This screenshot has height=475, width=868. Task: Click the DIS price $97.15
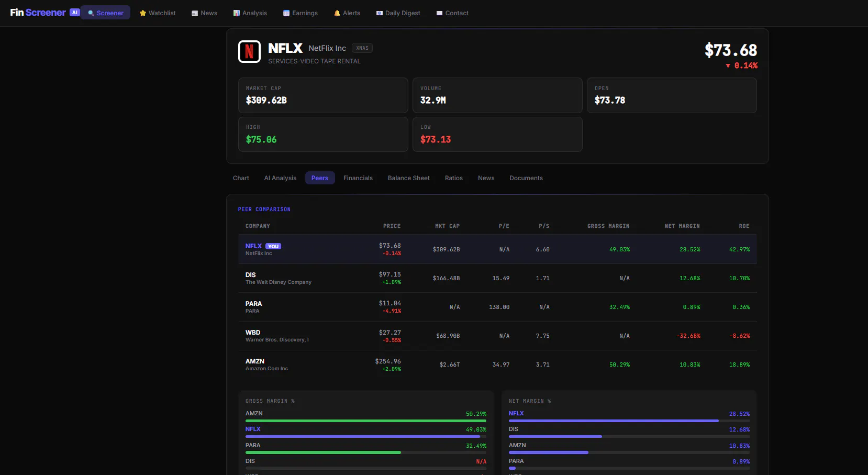[x=390, y=274]
